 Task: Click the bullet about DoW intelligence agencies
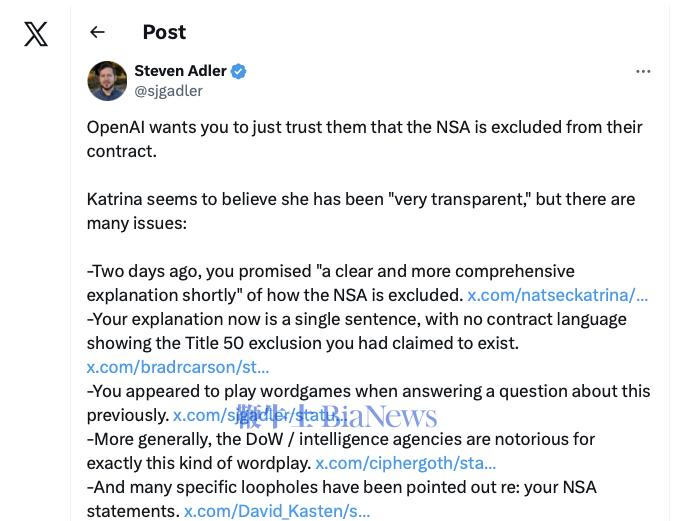coord(341,451)
